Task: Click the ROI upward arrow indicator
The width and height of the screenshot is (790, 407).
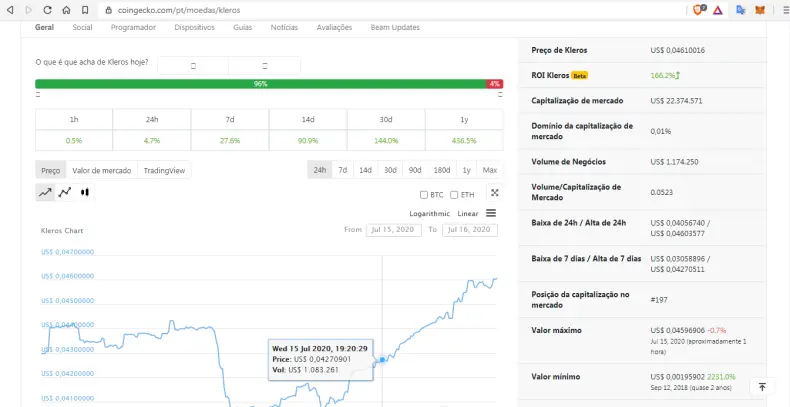Action: click(678, 76)
